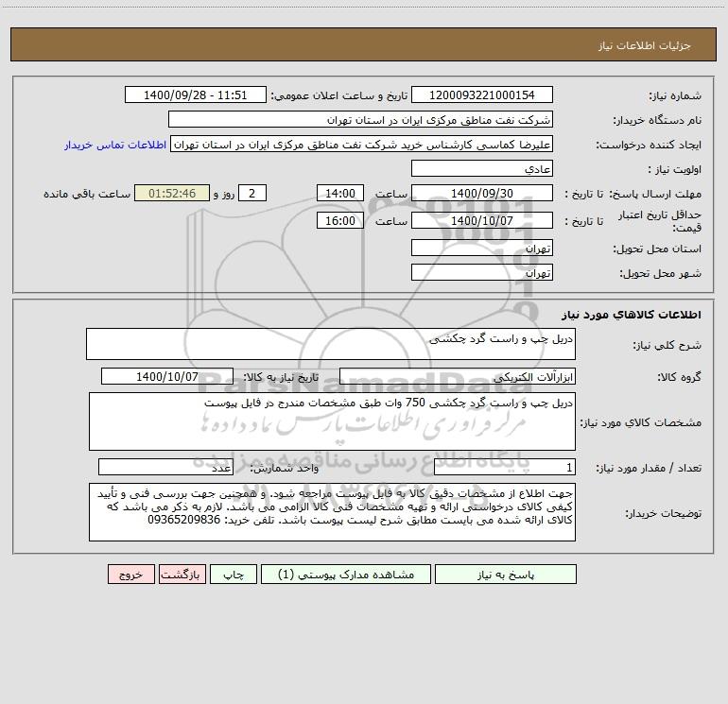Viewport: 728px width, 704px height.
Task: Click the delivery city field تهران
Action: coord(482,272)
